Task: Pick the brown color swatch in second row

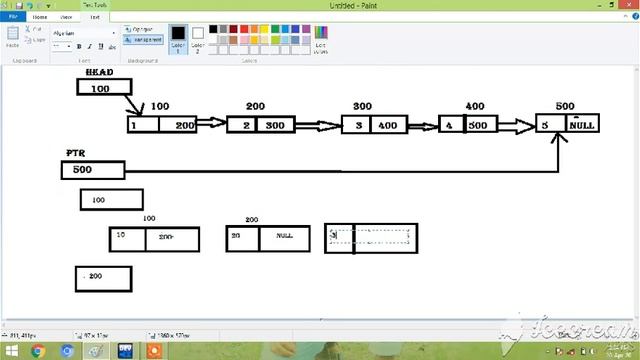Action: tap(233, 40)
